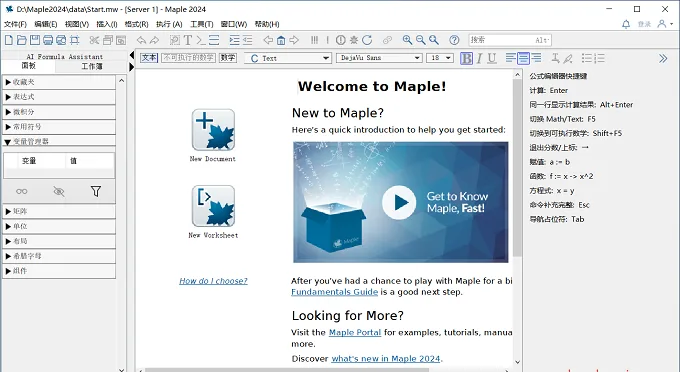
Task: Insert text region with T icon
Action: 188,40
